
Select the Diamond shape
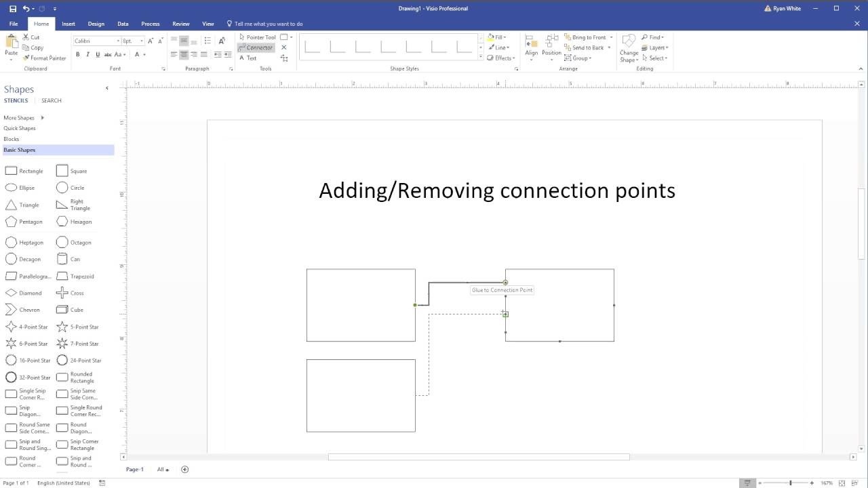24,293
